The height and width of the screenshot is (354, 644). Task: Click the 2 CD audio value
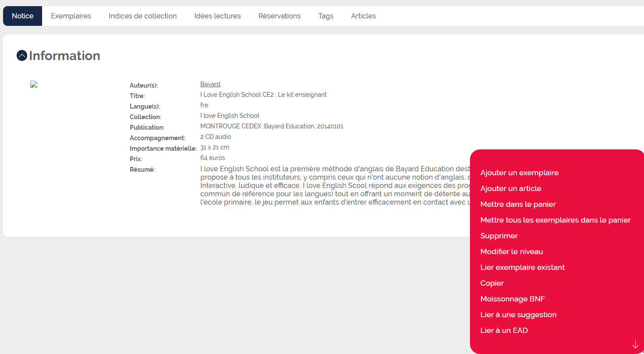pos(216,137)
